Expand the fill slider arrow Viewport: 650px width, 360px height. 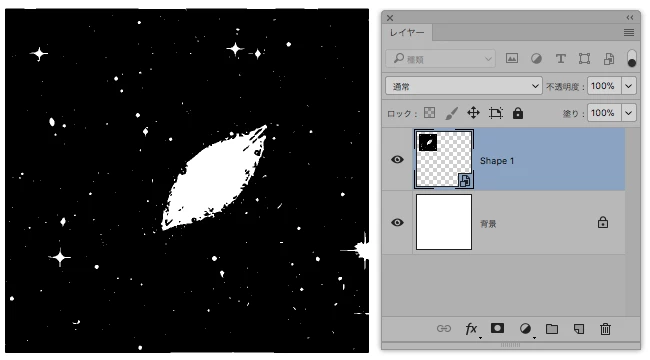coord(628,113)
